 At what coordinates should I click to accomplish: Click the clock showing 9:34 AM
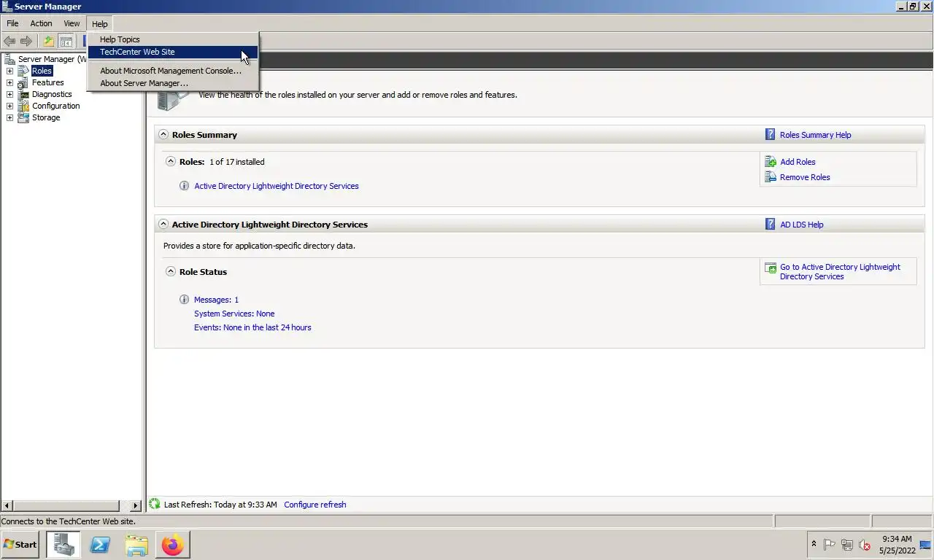point(896,540)
